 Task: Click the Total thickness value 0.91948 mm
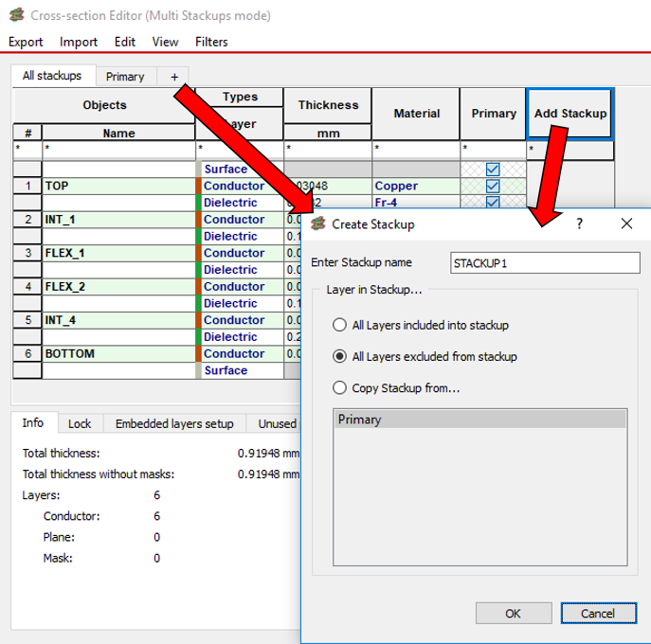coord(268,453)
